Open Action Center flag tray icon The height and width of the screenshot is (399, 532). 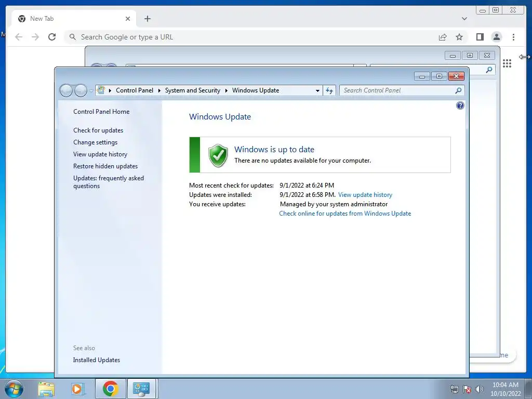click(x=467, y=389)
